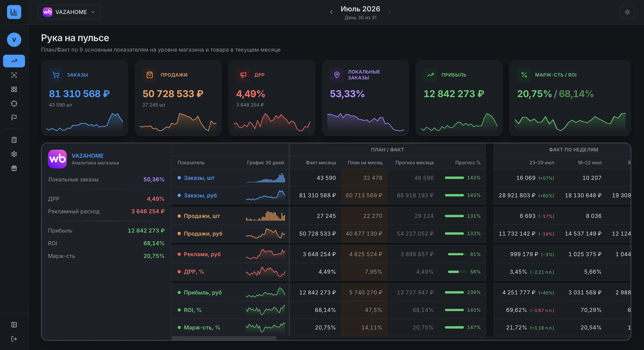Open the flag sidebar icon

pos(14,118)
